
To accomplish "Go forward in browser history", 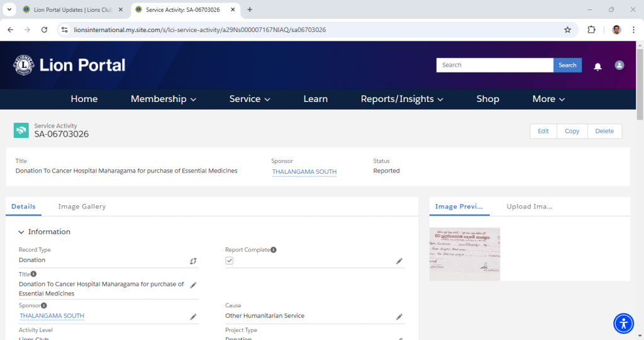I will pyautogui.click(x=27, y=30).
